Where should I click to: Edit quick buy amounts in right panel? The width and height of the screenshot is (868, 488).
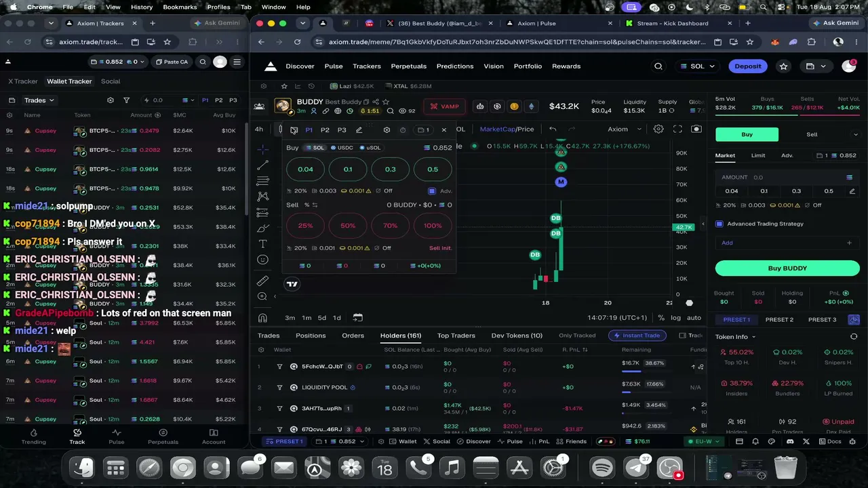pyautogui.click(x=852, y=191)
